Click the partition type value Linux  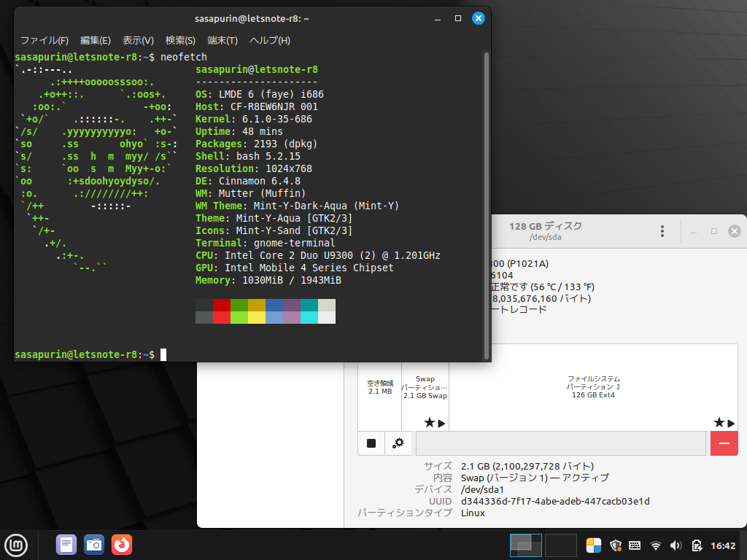[x=473, y=513]
